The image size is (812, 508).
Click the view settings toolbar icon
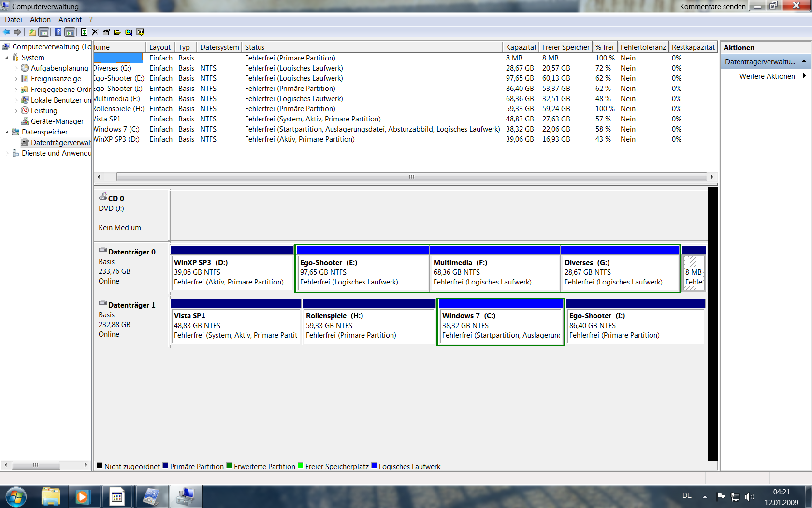pyautogui.click(x=140, y=32)
